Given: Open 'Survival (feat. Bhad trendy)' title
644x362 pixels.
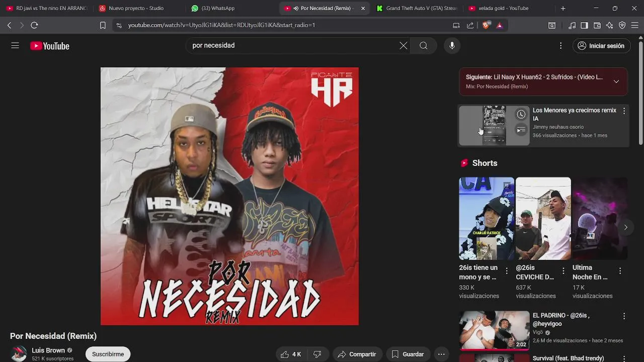Looking at the screenshot, I should pos(569,358).
